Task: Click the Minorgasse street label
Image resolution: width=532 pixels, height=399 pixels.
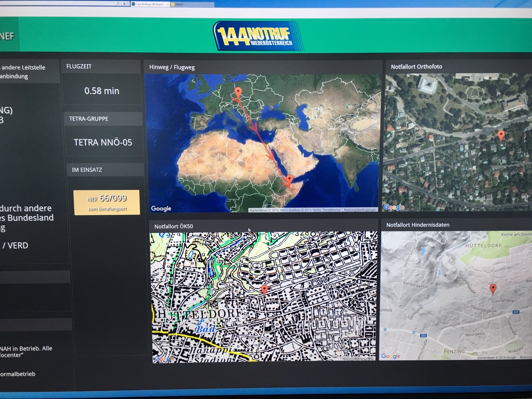Action: coord(475,334)
